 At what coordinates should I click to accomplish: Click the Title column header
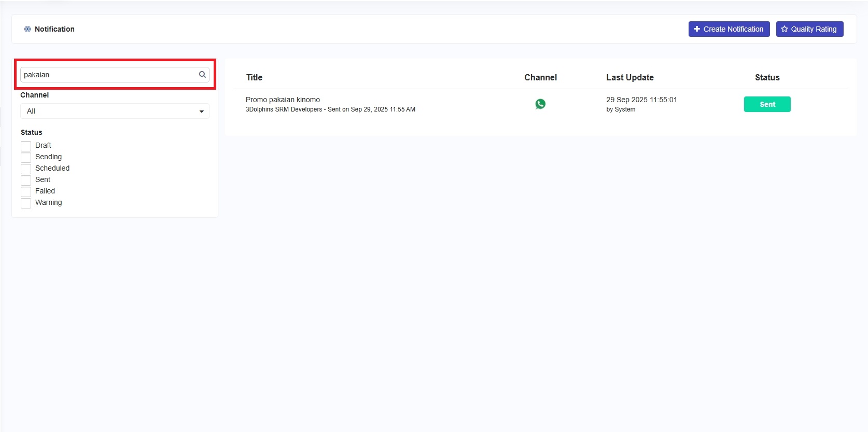(254, 77)
